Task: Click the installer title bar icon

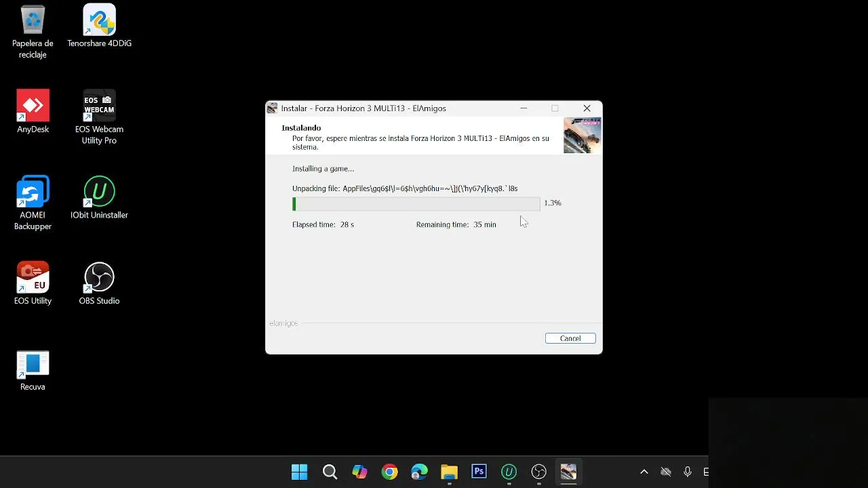Action: coord(273,108)
